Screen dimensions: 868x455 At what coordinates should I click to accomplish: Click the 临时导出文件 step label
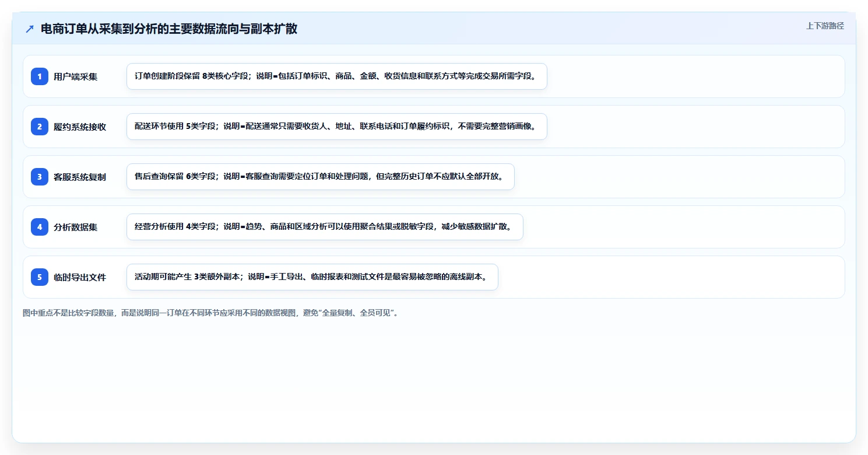80,277
